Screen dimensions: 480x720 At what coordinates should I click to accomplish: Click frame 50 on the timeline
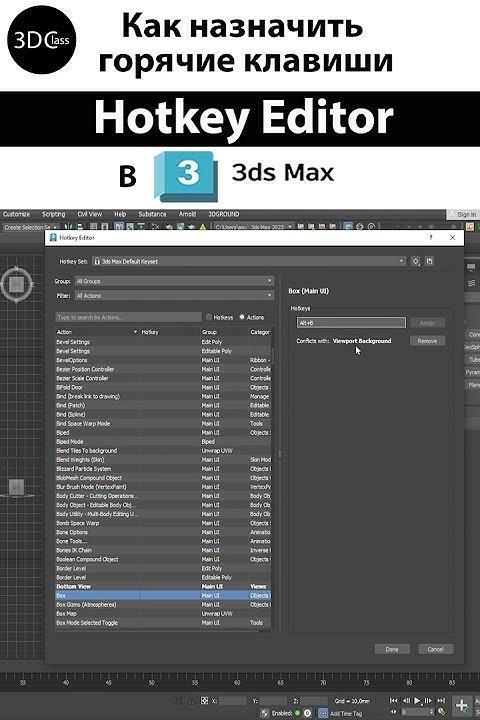point(152,683)
